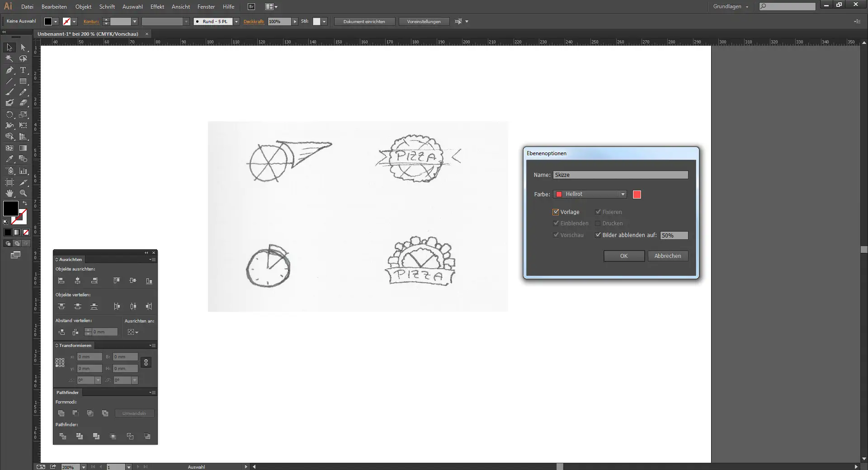
Task: Select the Direct Selection tool
Action: click(x=23, y=47)
